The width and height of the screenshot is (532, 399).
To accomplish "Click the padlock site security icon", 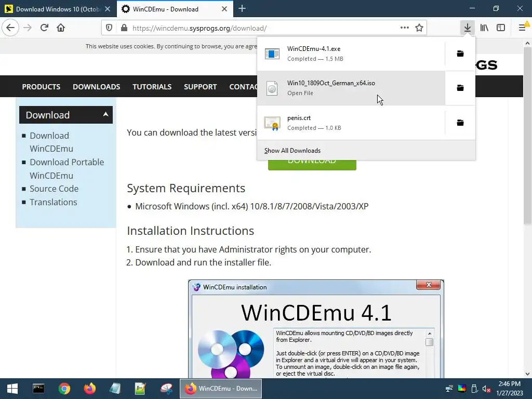I will click(x=124, y=28).
